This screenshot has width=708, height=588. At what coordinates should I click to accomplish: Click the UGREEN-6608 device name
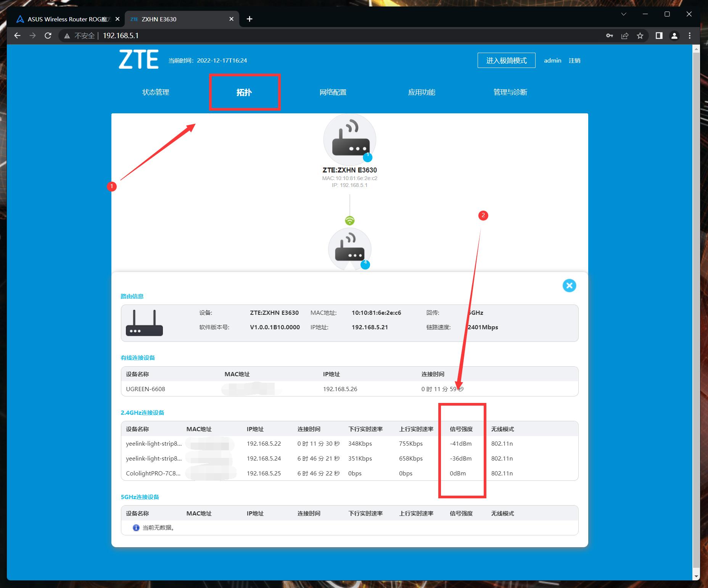(145, 389)
